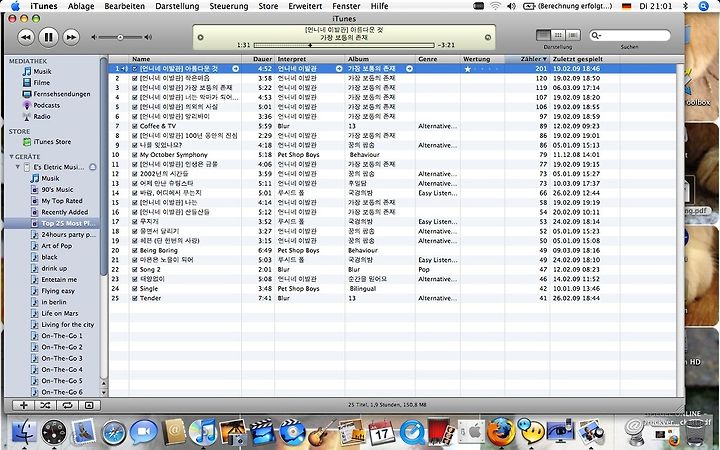Uncheck the Single song checkbox
Viewport: 720px width, 450px height.
coord(135,288)
